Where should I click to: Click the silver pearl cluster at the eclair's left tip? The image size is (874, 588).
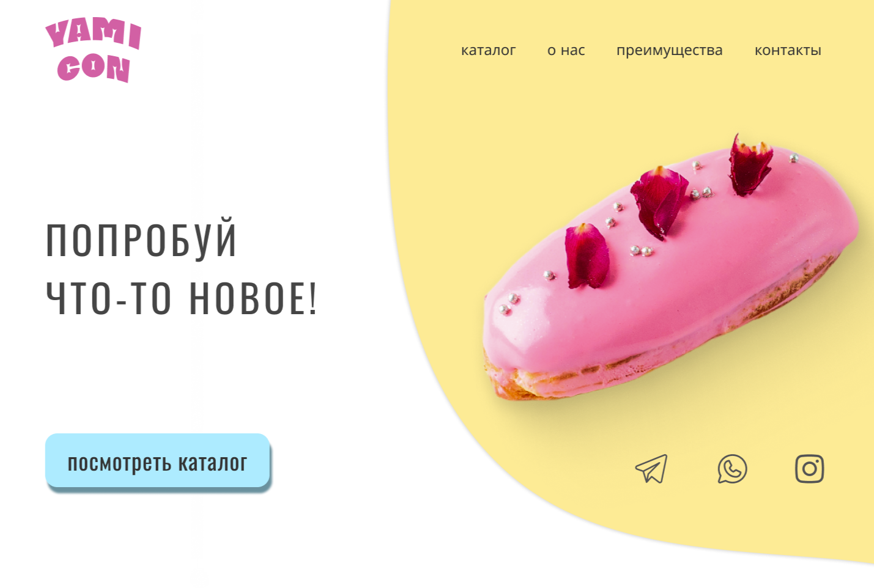(x=509, y=304)
